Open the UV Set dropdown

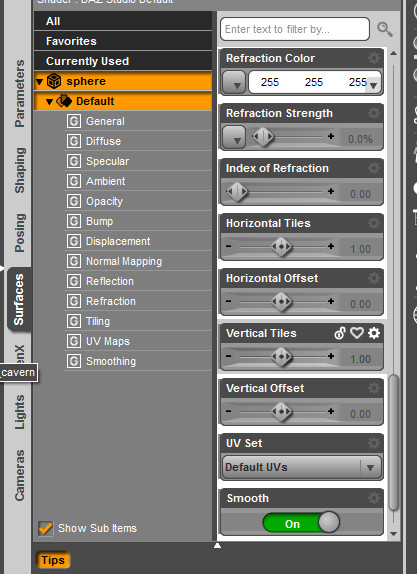(x=302, y=467)
